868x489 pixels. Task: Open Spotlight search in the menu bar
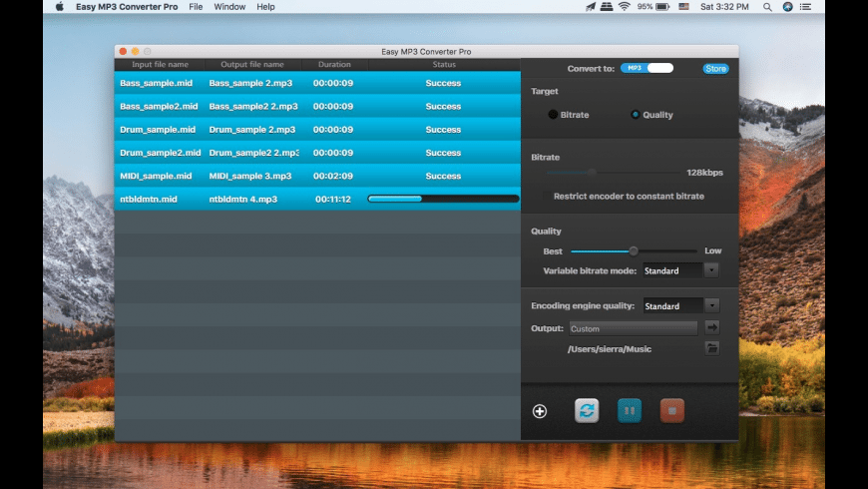click(x=767, y=7)
